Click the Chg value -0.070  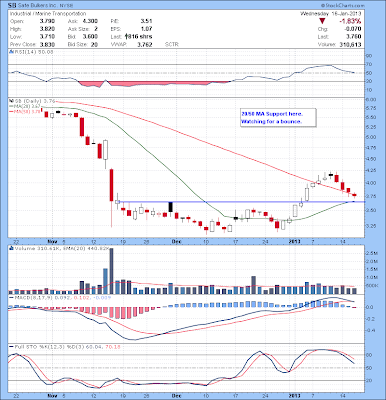point(352,29)
